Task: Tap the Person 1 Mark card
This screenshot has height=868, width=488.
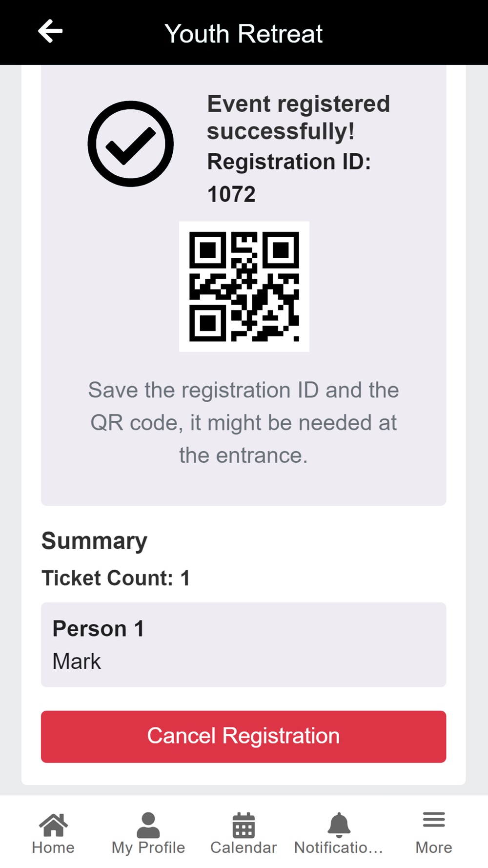Action: point(244,645)
